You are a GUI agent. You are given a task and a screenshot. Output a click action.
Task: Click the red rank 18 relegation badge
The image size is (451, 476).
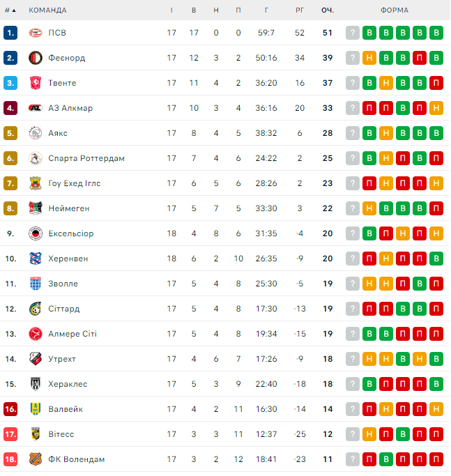click(x=10, y=459)
